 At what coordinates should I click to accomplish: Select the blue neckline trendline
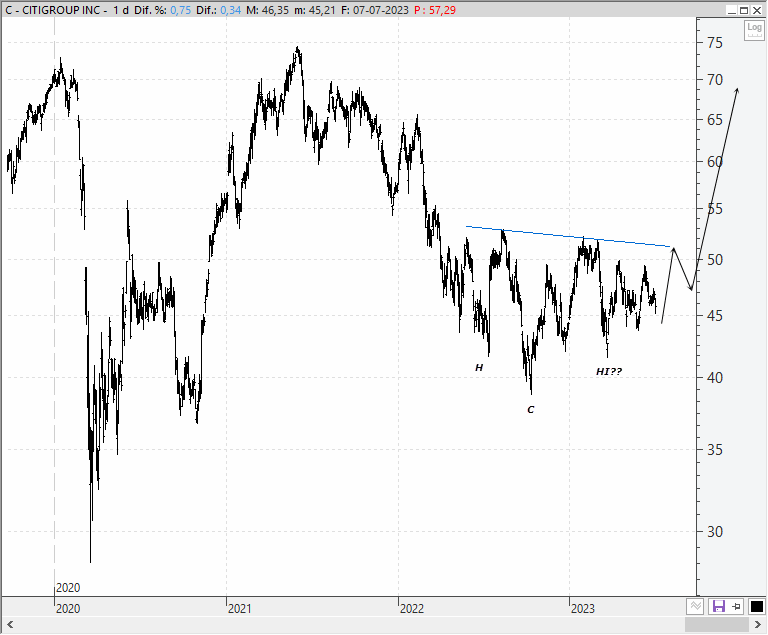coord(568,237)
